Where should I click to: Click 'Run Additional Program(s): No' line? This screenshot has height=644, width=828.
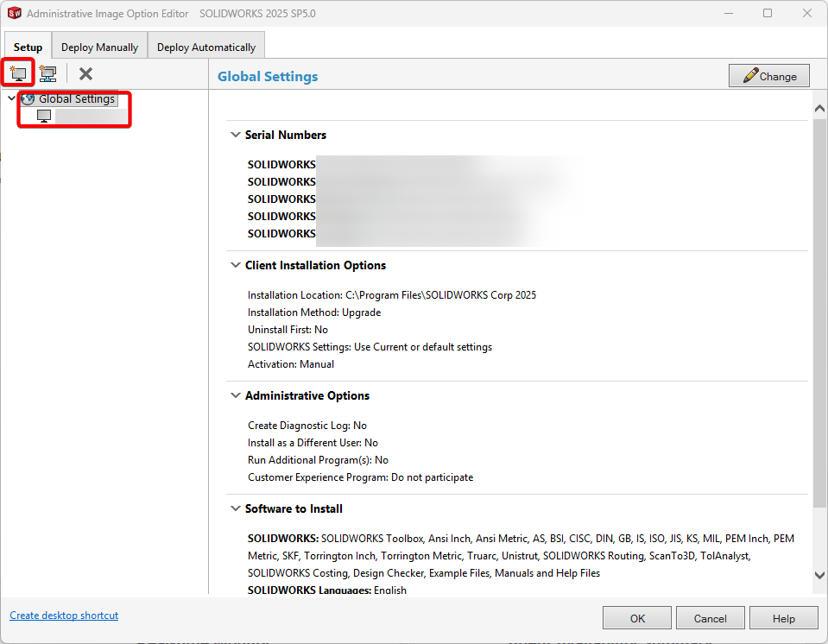(x=318, y=460)
